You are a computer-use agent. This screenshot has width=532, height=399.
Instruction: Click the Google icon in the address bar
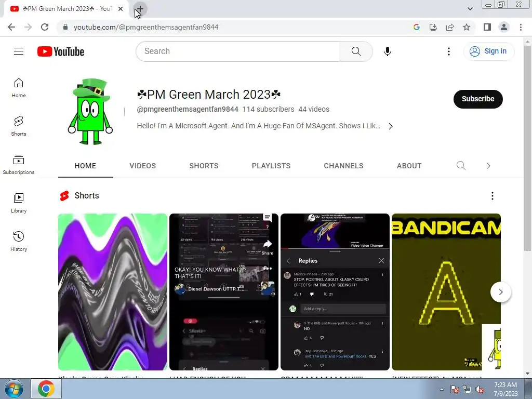pyautogui.click(x=417, y=27)
